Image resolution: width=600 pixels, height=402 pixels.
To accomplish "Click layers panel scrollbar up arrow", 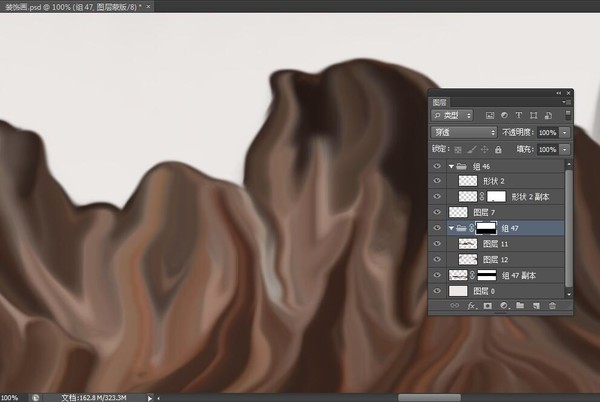I will tap(569, 164).
